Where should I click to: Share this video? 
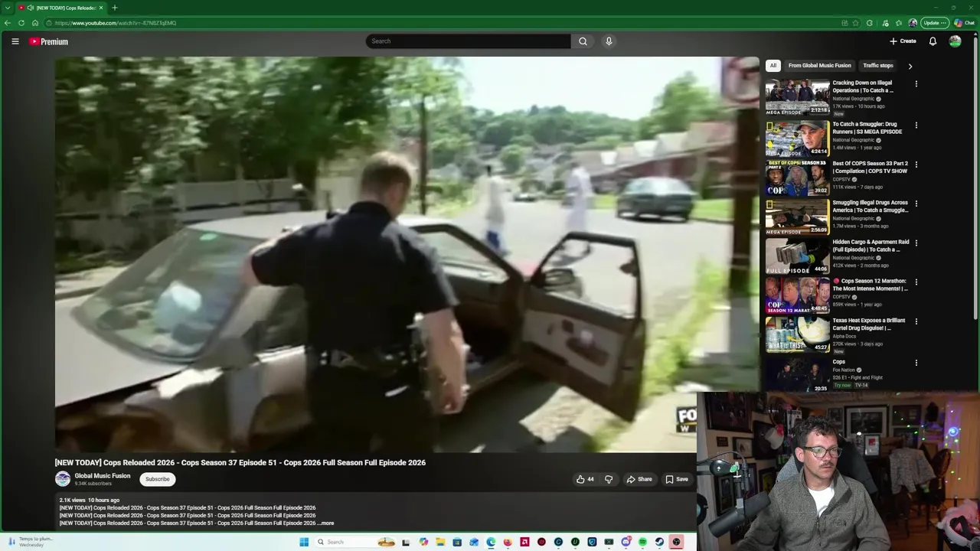pyautogui.click(x=639, y=479)
